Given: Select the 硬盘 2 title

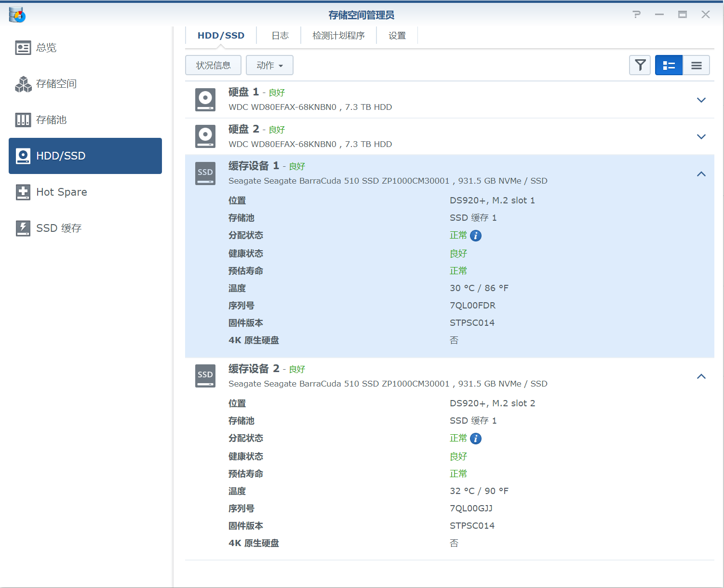Looking at the screenshot, I should coord(243,129).
